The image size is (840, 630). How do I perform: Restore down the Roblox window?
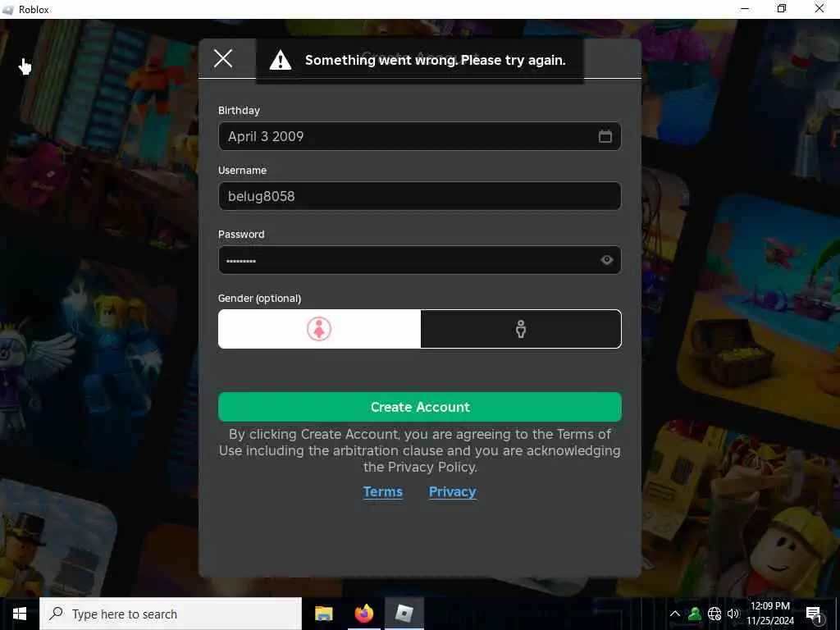pos(782,8)
